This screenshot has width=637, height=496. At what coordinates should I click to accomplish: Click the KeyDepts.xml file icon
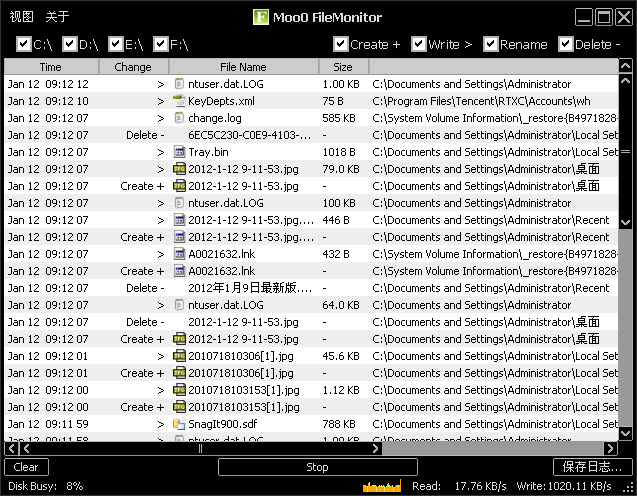(x=180, y=101)
